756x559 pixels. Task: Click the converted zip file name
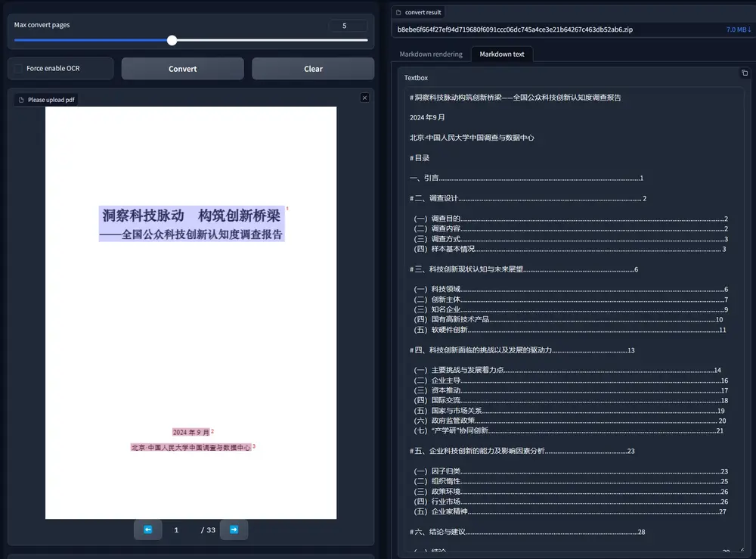(514, 30)
